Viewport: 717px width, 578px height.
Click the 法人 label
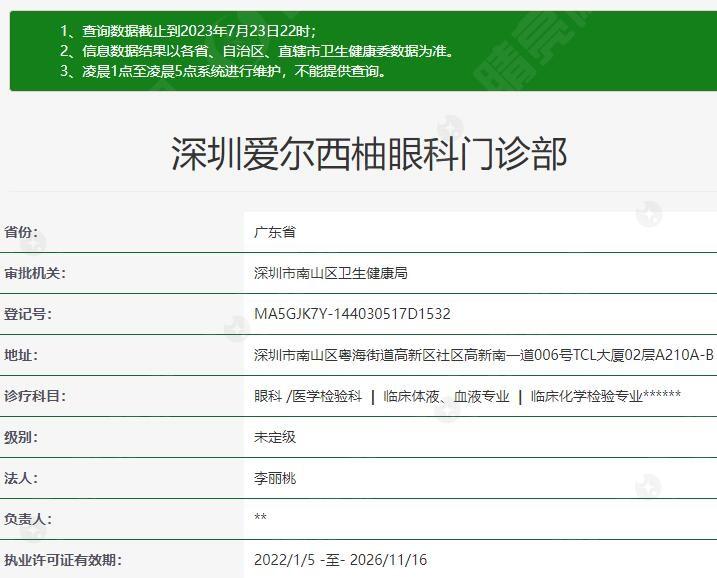21,478
